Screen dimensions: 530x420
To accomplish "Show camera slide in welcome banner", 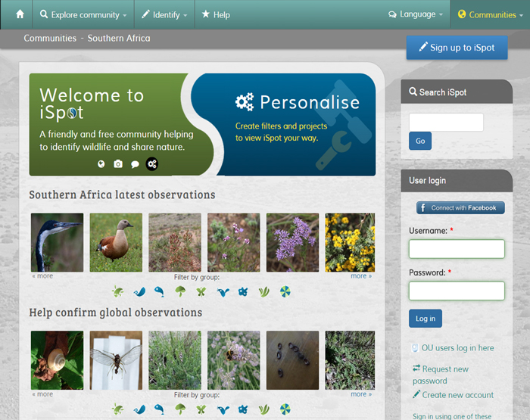I will coord(118,164).
